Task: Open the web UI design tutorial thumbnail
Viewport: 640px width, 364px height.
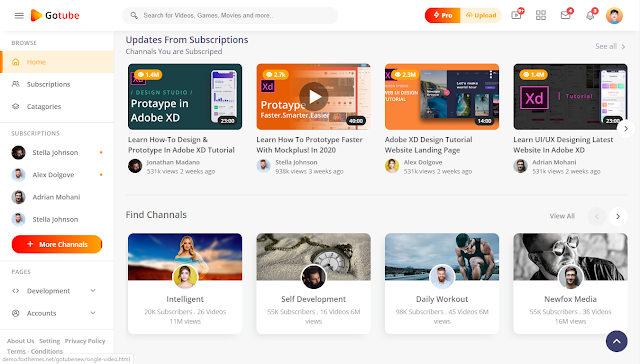Action: (442, 97)
